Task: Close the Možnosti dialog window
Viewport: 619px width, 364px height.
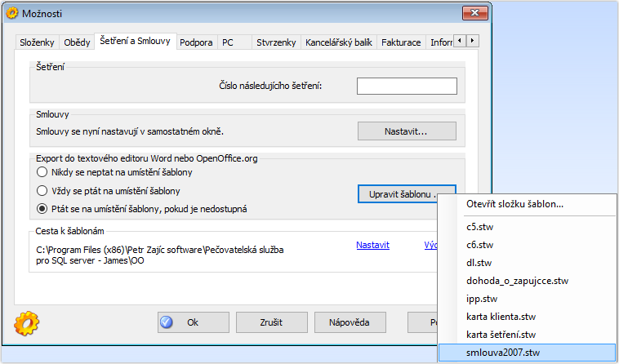Action: [474, 13]
